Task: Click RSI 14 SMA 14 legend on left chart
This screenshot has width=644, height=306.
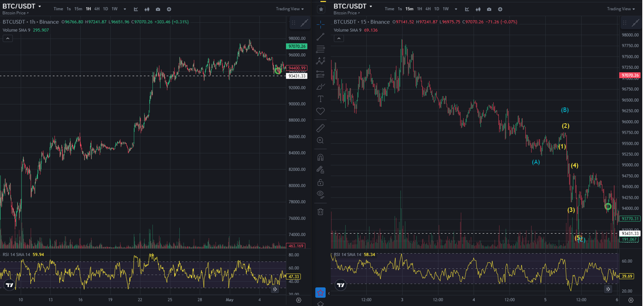Action: pos(17,255)
